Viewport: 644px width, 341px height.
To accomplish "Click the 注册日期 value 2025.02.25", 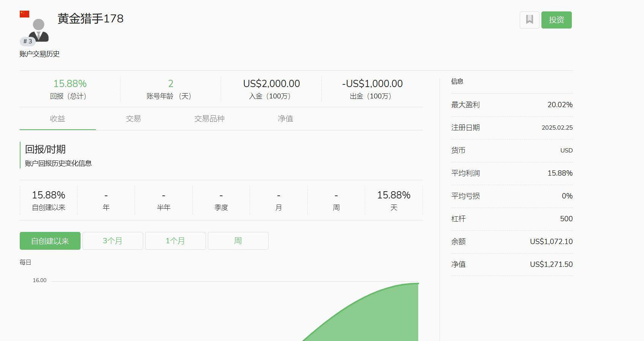I will [x=557, y=128].
